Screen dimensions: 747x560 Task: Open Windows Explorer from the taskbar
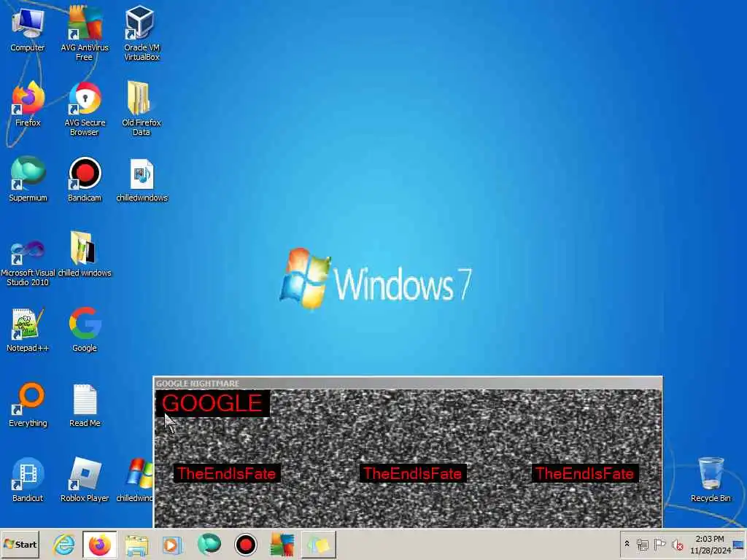click(136, 545)
